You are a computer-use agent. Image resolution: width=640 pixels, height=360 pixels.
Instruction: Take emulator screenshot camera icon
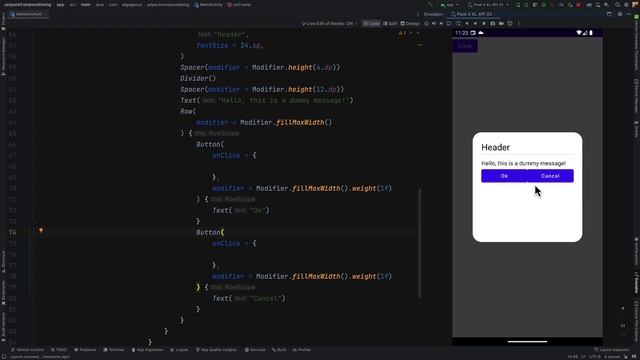[493, 24]
